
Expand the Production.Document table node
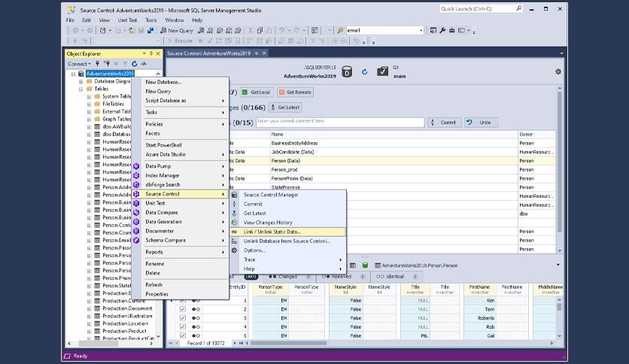[x=89, y=308]
